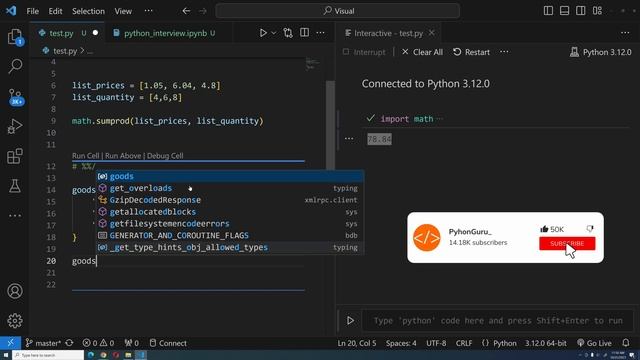Show more menu bar items ellipsis

click(149, 11)
